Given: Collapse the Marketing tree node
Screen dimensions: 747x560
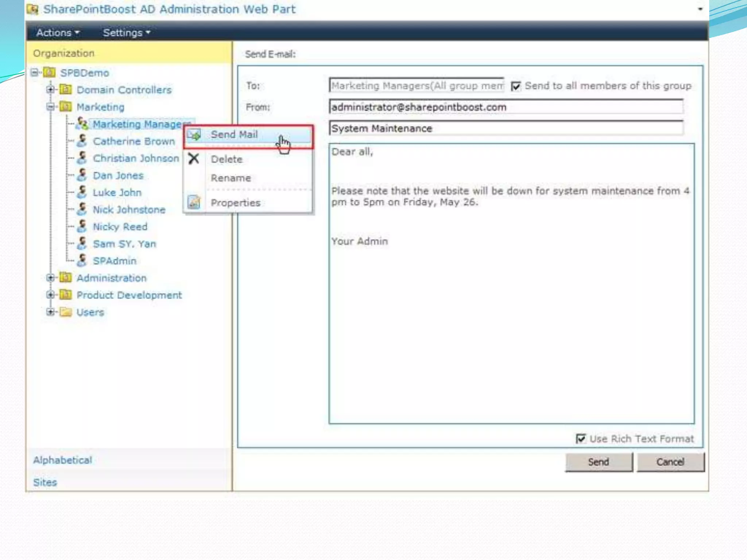Looking at the screenshot, I should [50, 107].
